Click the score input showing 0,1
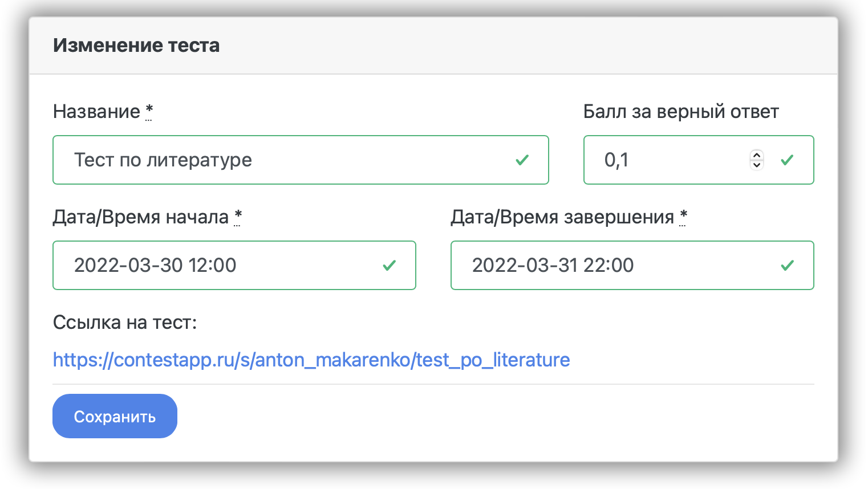This screenshot has width=868, height=489. click(667, 160)
